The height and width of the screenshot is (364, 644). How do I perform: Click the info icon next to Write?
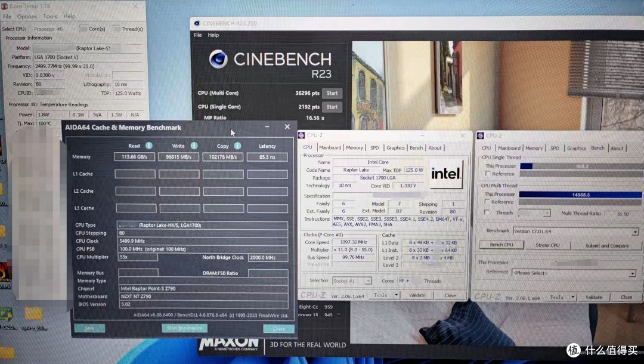194,146
